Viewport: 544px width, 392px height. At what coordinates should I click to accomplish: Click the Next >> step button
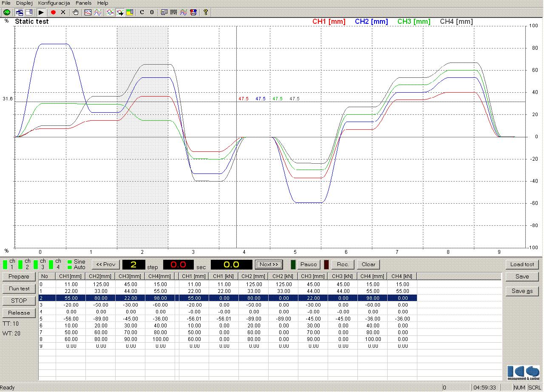click(269, 264)
